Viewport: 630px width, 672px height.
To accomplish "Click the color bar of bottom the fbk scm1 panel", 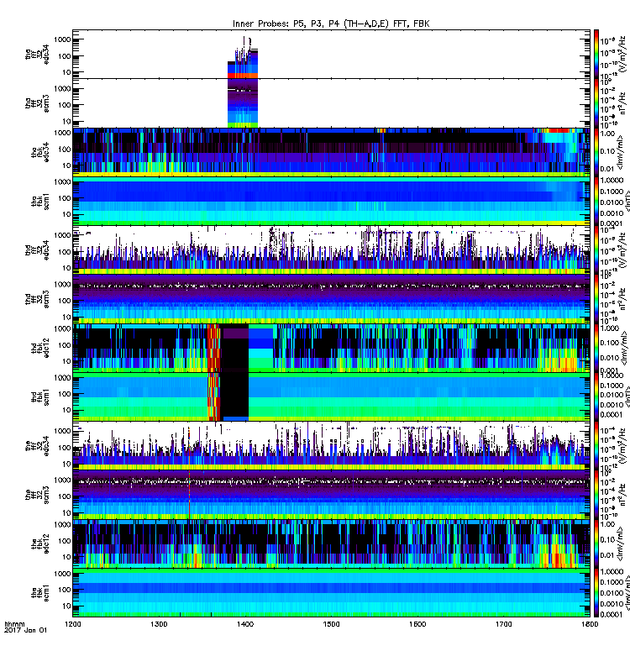I will tap(596, 593).
